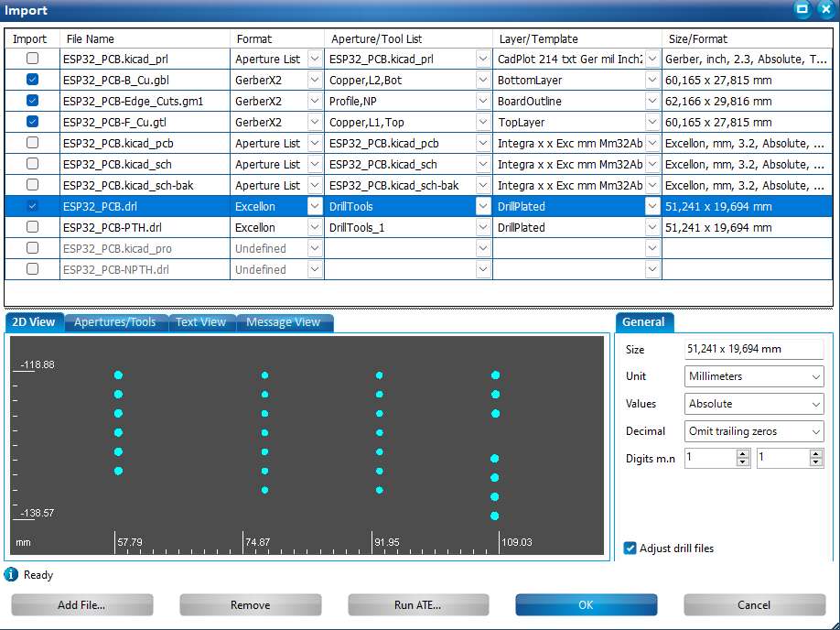Open the Unit Millimeters dropdown
The width and height of the screenshot is (840, 630).
[x=754, y=376]
